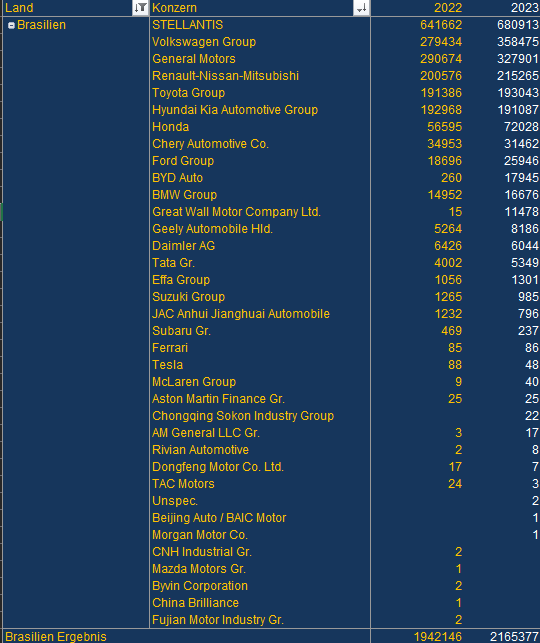Click the Brasilien Ergebnis total row label

tap(56, 637)
